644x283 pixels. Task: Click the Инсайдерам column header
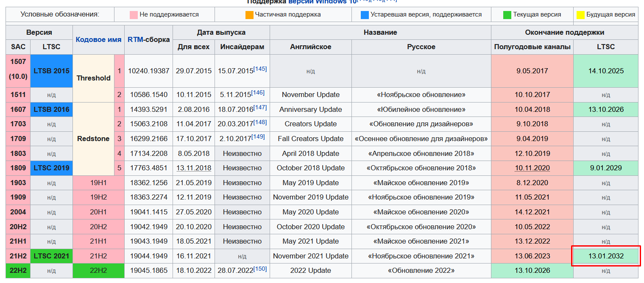pyautogui.click(x=242, y=47)
